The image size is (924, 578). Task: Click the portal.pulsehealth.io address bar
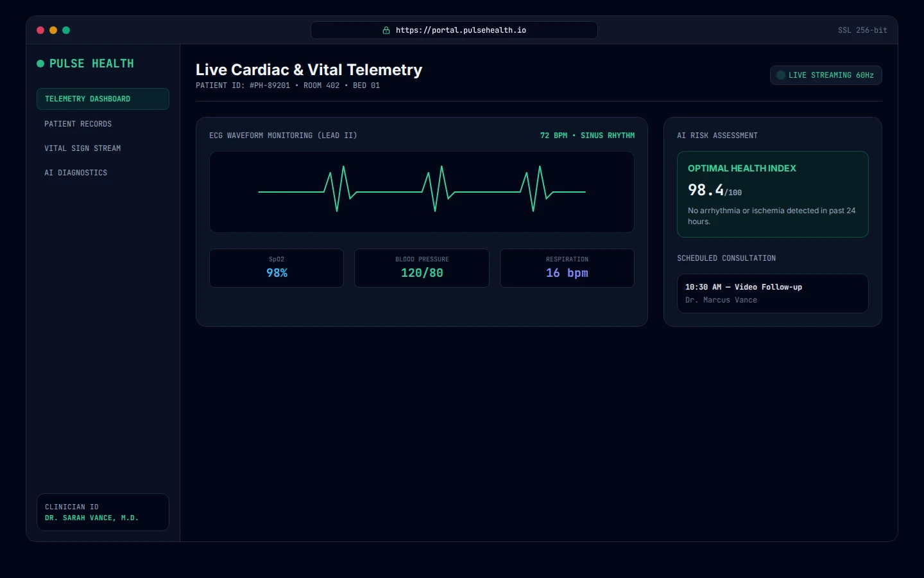pyautogui.click(x=454, y=30)
